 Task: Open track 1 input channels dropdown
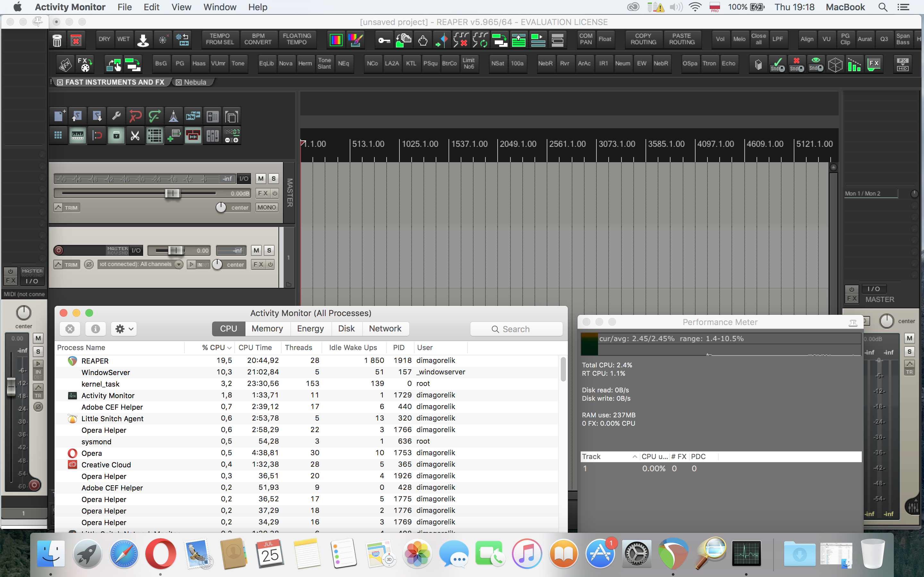[178, 264]
